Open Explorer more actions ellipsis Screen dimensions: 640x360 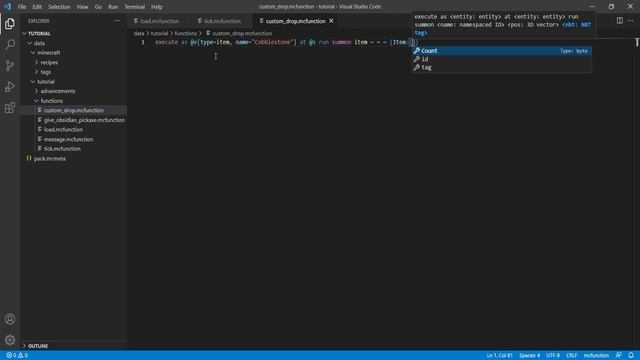pyautogui.click(x=117, y=21)
